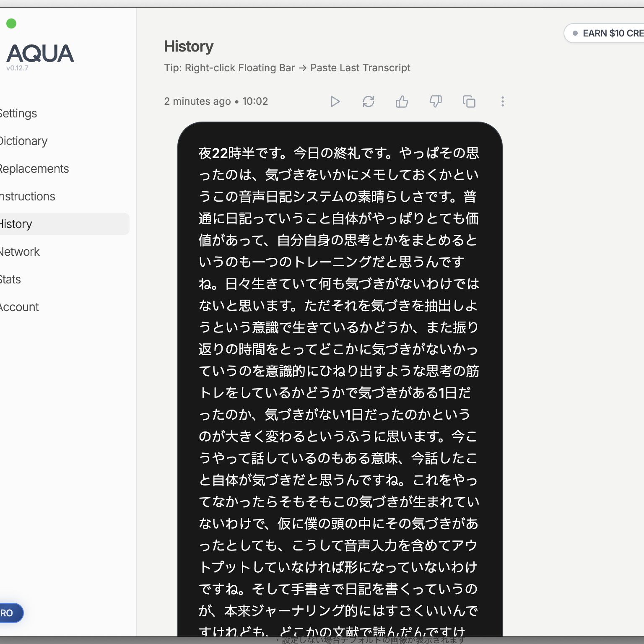Click the retry transcription refresh icon
This screenshot has width=644, height=644.
pos(368,101)
